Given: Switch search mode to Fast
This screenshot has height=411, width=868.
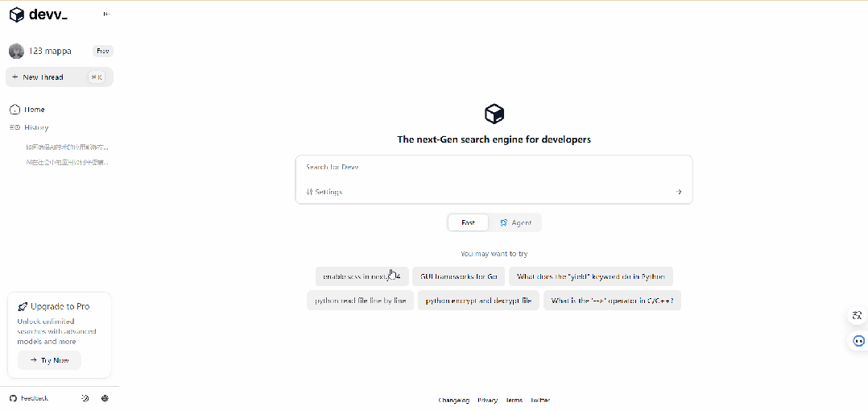Looking at the screenshot, I should click(468, 222).
